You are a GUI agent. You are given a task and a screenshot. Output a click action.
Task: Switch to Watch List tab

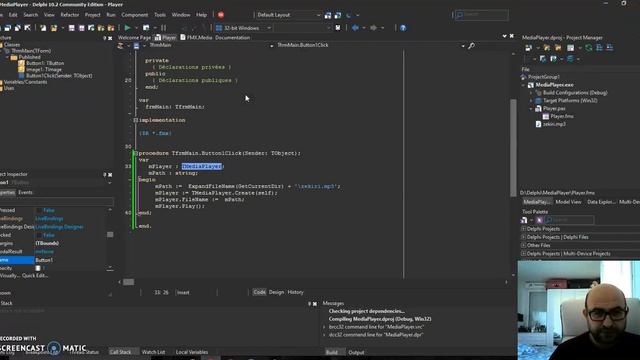click(x=153, y=352)
